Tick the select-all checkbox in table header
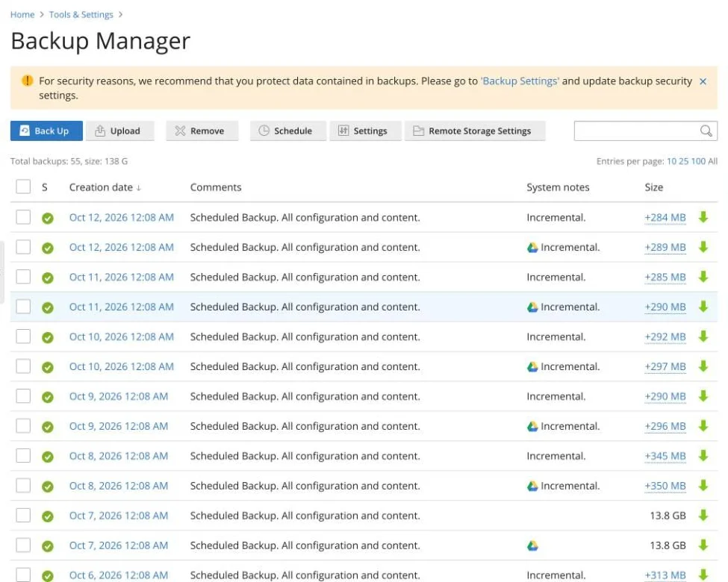728x582 pixels. (23, 187)
